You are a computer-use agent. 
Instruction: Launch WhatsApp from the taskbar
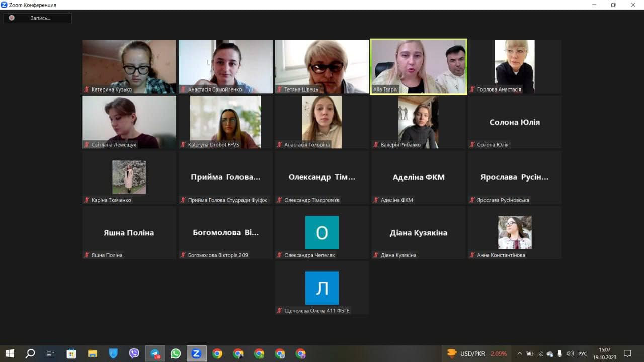[x=176, y=353]
